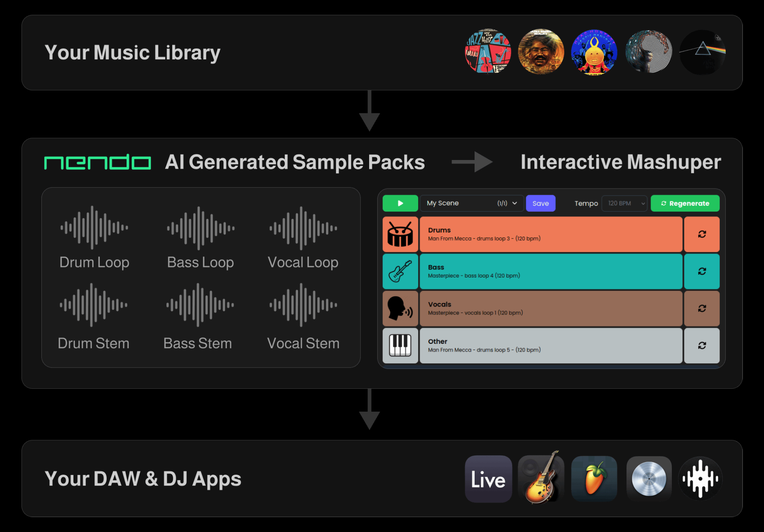764x532 pixels.
Task: Refresh the Bass track sample
Action: click(x=702, y=271)
